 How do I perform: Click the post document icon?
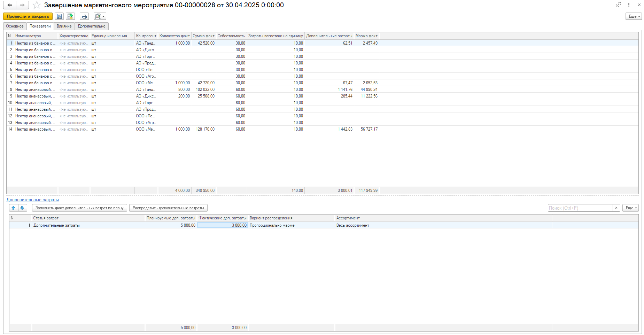[x=70, y=16]
